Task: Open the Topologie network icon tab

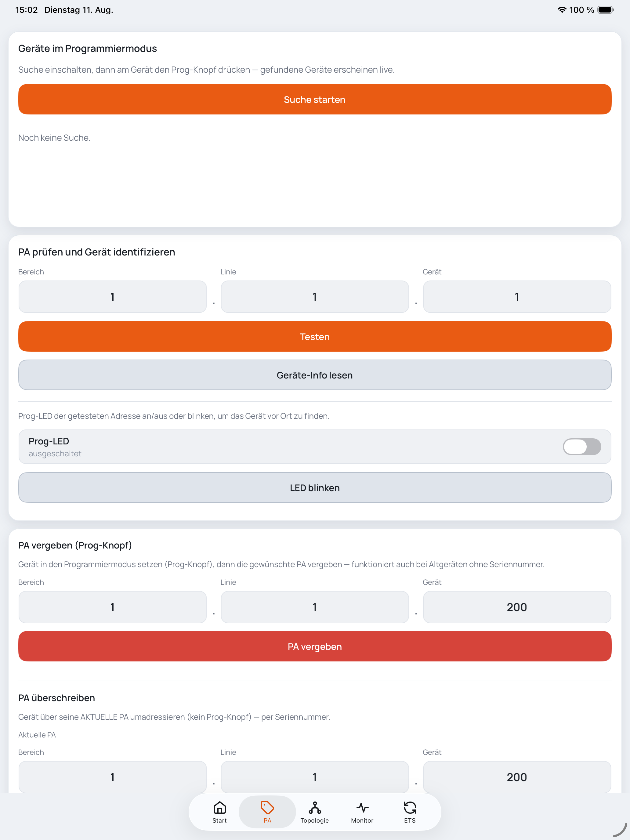Action: (315, 812)
